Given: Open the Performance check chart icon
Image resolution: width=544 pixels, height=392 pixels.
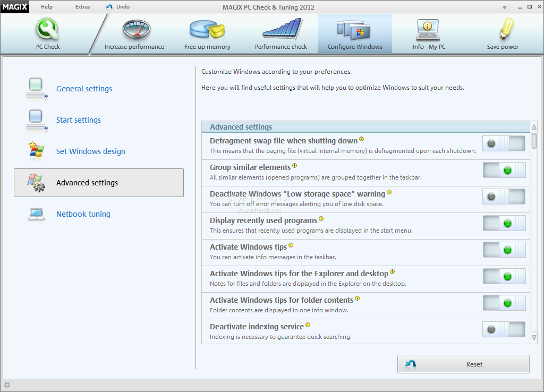Looking at the screenshot, I should pos(283,29).
